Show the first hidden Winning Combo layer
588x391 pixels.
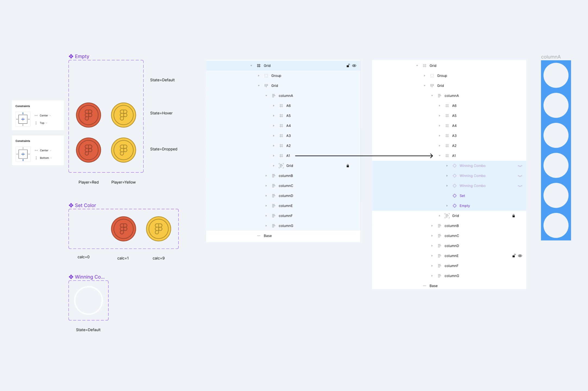pyautogui.click(x=520, y=166)
